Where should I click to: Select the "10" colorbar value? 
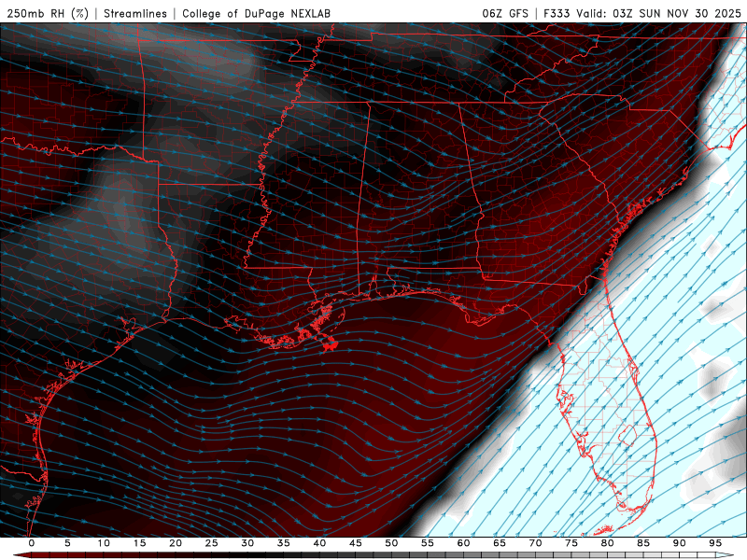pos(104,543)
